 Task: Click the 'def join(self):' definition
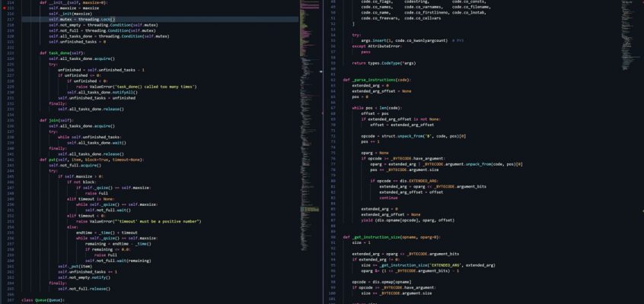[56, 120]
